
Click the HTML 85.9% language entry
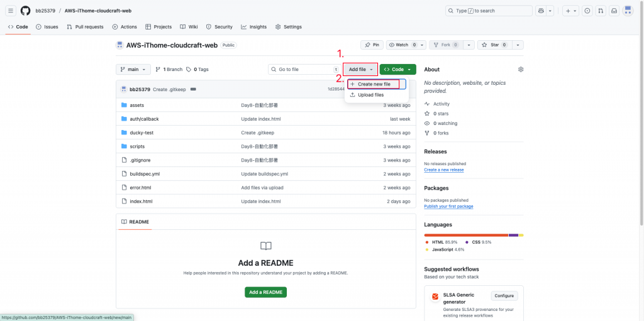pos(442,242)
